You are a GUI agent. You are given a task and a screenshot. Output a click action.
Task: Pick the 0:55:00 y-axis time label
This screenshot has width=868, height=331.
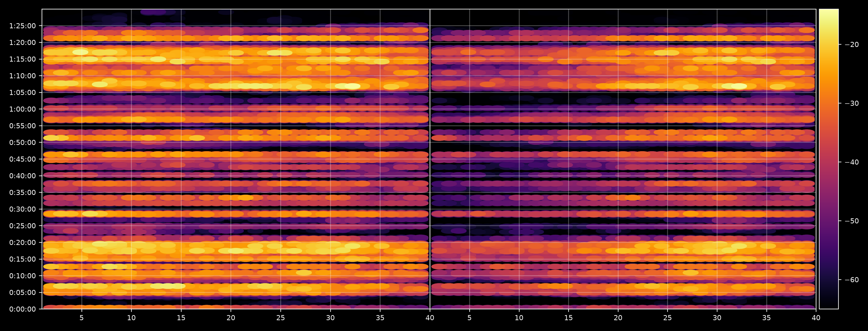point(22,126)
